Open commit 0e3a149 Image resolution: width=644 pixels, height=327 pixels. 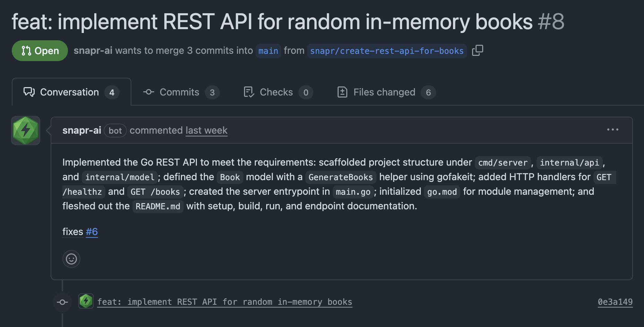point(615,302)
